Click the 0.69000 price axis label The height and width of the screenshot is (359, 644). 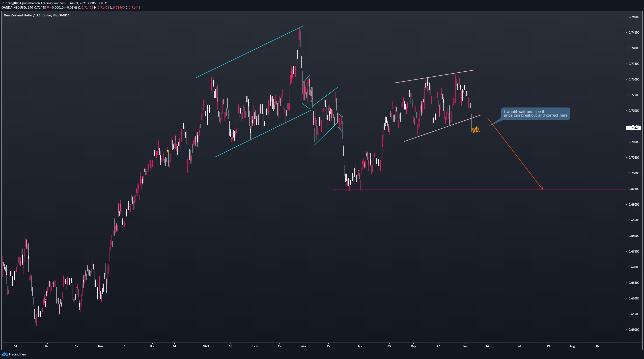pos(634,205)
